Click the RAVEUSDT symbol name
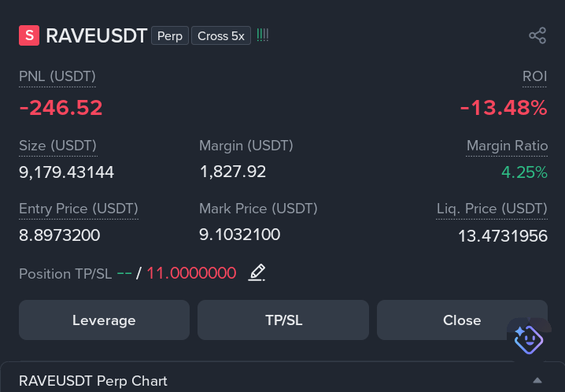The image size is (565, 392). coord(96,35)
